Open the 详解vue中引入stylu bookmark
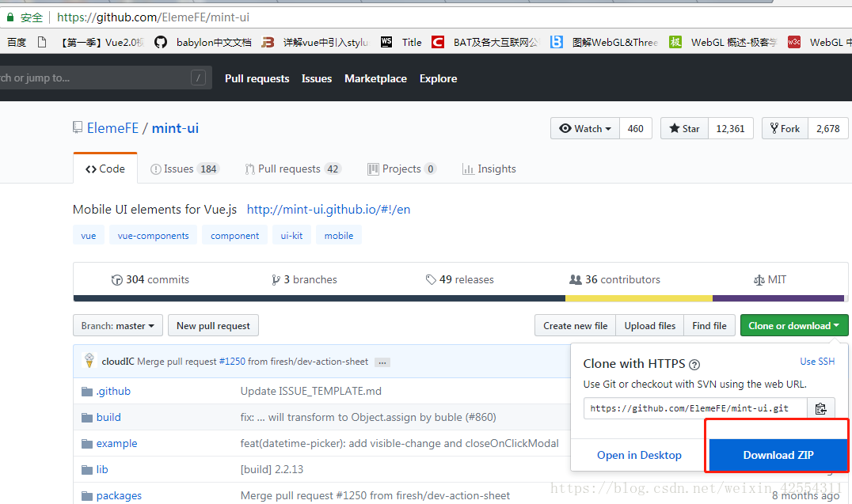This screenshot has height=504, width=852. click(x=314, y=43)
